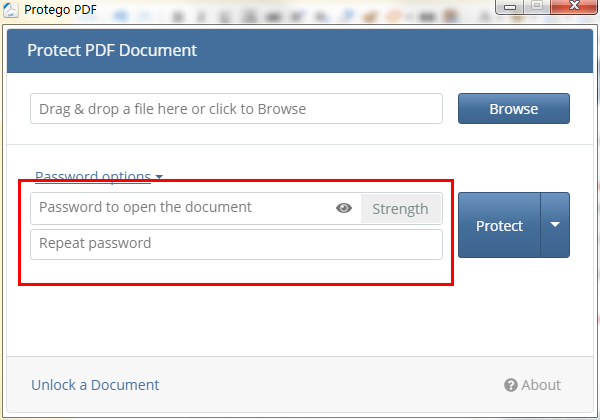Click the question mark icon beside About
Image resolution: width=600 pixels, height=420 pixels.
click(x=510, y=385)
